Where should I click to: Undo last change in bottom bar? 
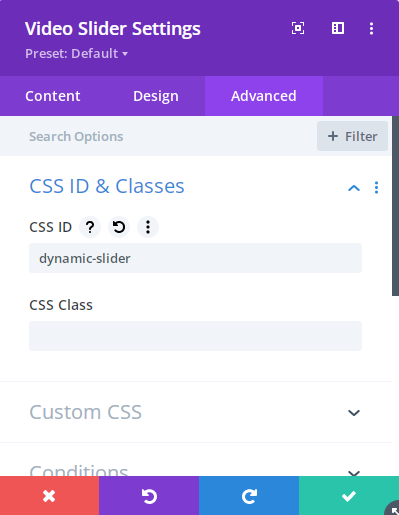tap(149, 496)
